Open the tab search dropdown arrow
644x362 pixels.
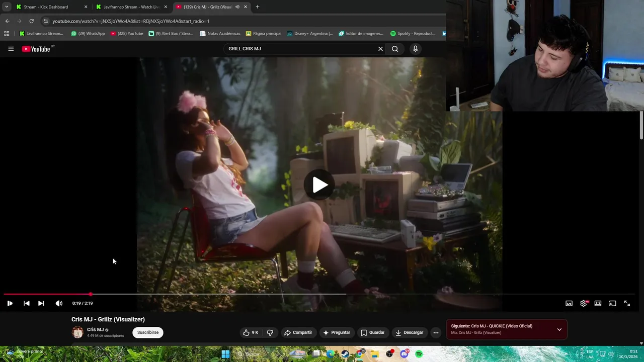pyautogui.click(x=7, y=7)
